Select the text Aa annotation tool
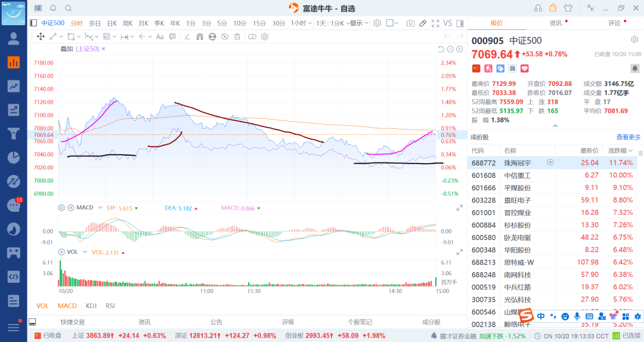 pyautogui.click(x=160, y=36)
